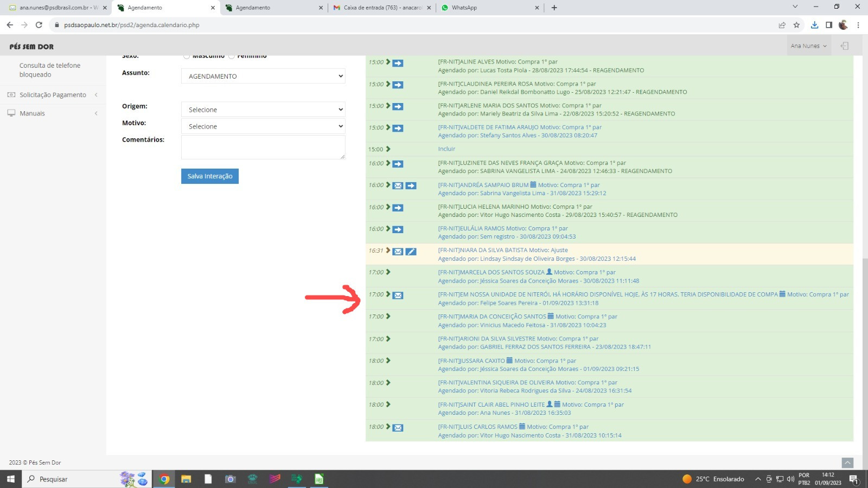The height and width of the screenshot is (488, 868).
Task: Click the pencil edit icon for NIARA DA SILVA BATISTA
Action: (411, 252)
